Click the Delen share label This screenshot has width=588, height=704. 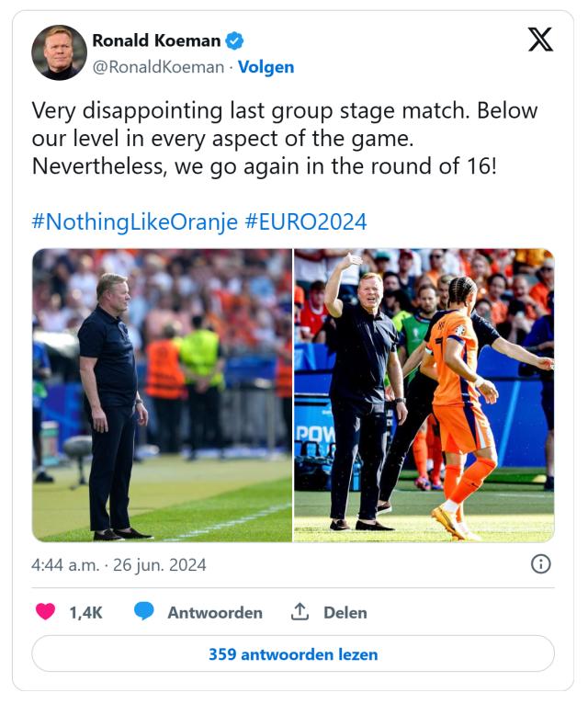[x=345, y=612]
